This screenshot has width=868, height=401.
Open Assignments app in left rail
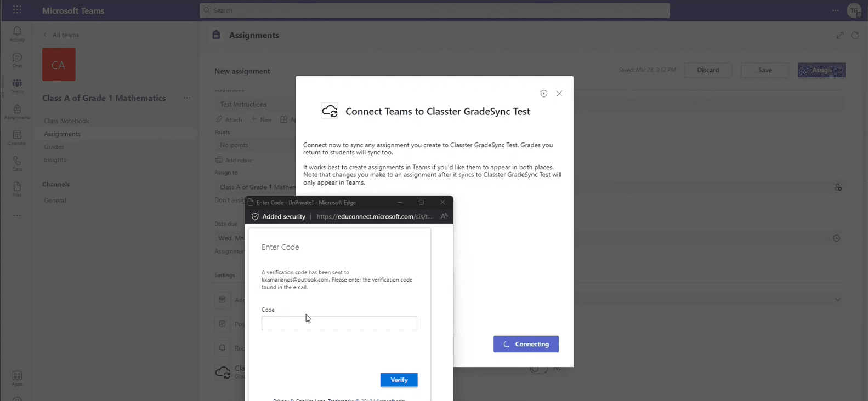click(x=17, y=111)
